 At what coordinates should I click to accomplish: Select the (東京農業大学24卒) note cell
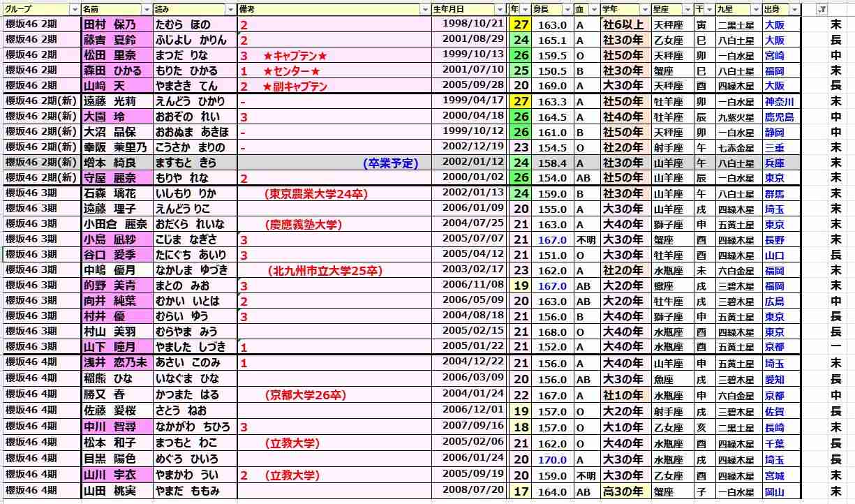[334, 194]
